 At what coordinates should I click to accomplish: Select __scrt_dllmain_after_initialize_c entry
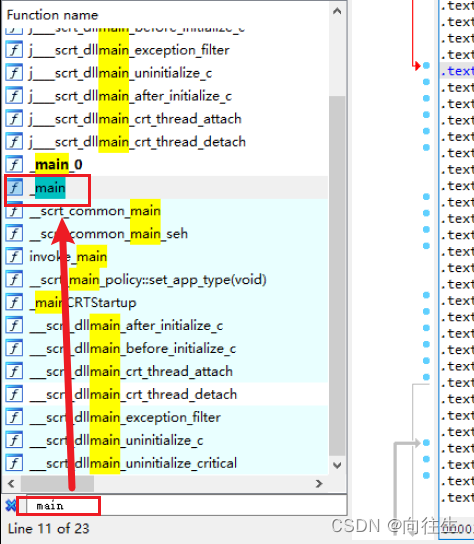pos(126,325)
